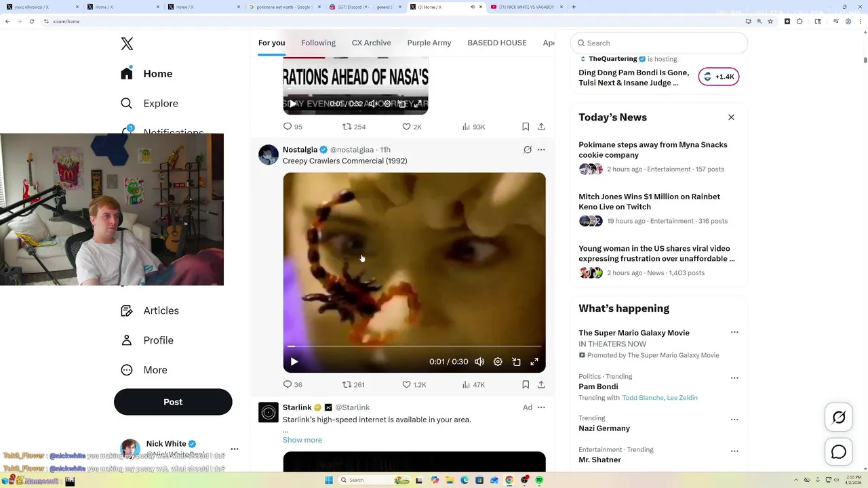Open options for Pam Bondi trend
Viewport: 868px width, 488px height.
734,378
